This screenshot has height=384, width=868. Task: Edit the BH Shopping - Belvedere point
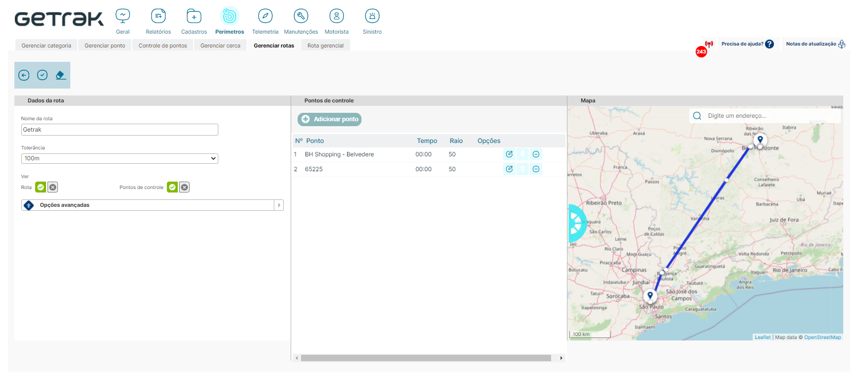pyautogui.click(x=509, y=154)
